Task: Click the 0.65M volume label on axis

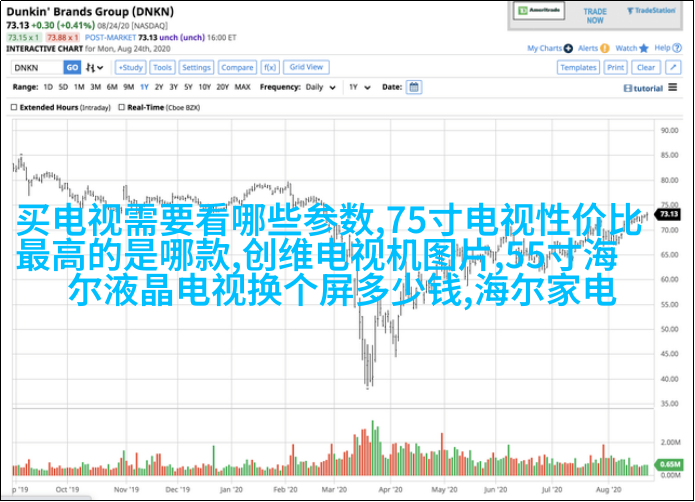Action: pyautogui.click(x=669, y=464)
